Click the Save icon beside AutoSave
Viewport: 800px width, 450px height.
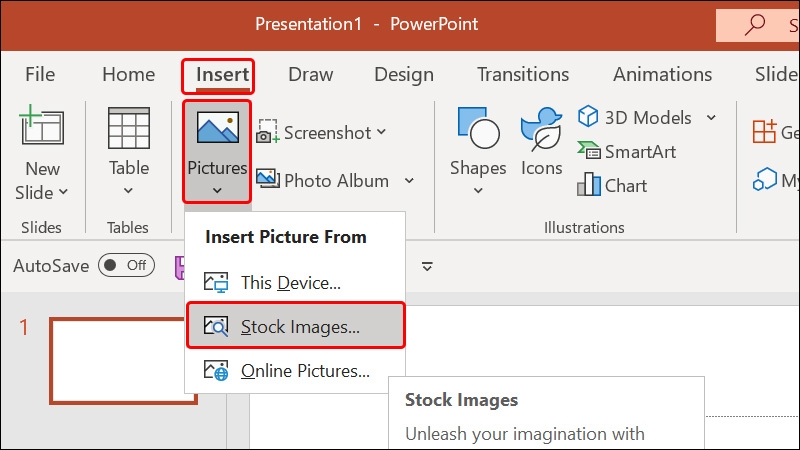(x=180, y=267)
